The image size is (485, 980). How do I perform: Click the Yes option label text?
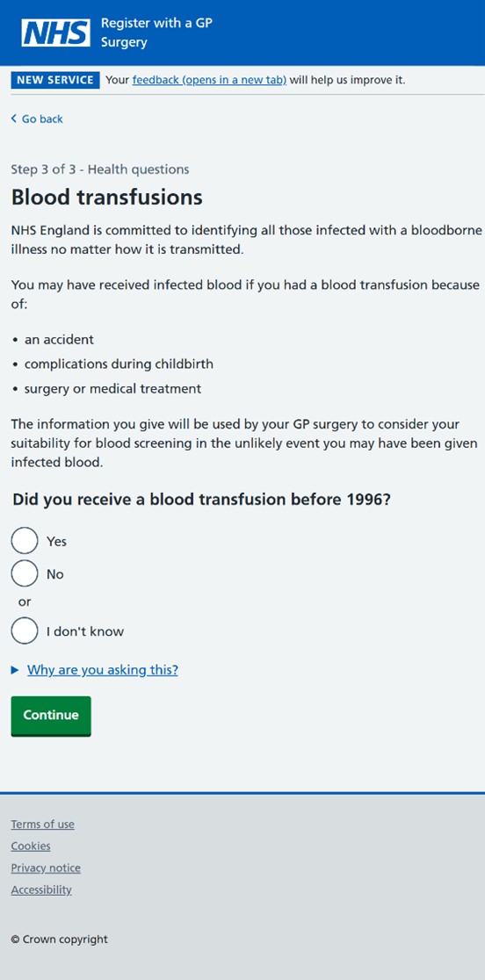coord(56,541)
